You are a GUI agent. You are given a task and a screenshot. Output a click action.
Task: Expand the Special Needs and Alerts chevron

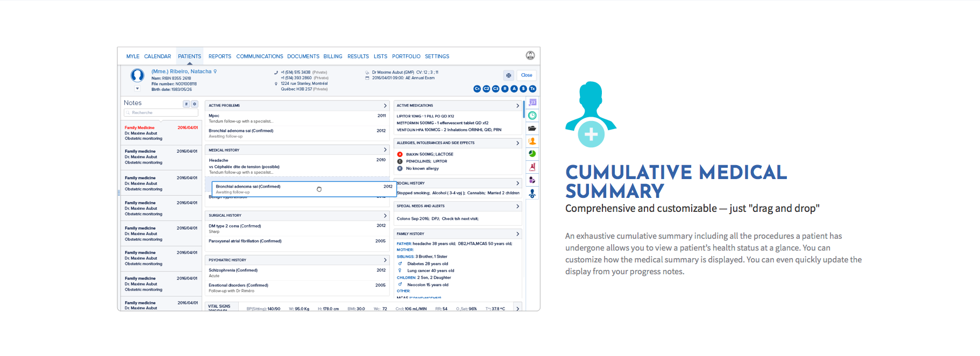517,206
